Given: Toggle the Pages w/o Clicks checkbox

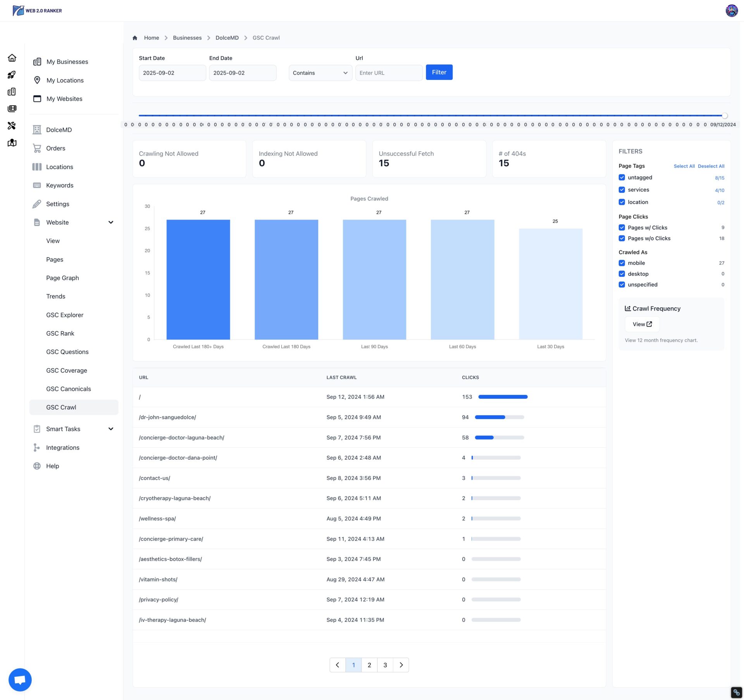Looking at the screenshot, I should (x=622, y=238).
